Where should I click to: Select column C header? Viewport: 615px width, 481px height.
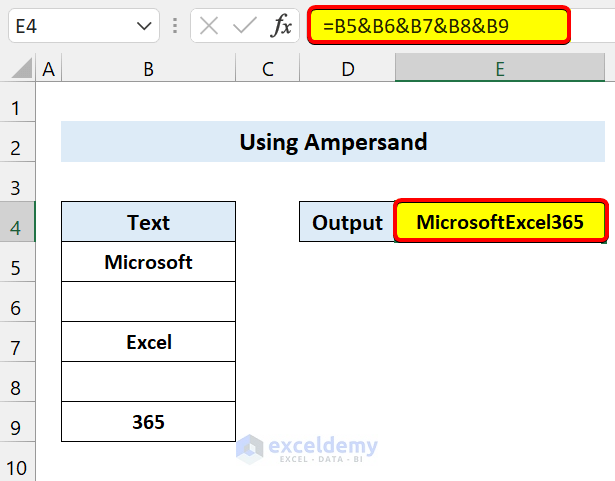[x=267, y=68]
